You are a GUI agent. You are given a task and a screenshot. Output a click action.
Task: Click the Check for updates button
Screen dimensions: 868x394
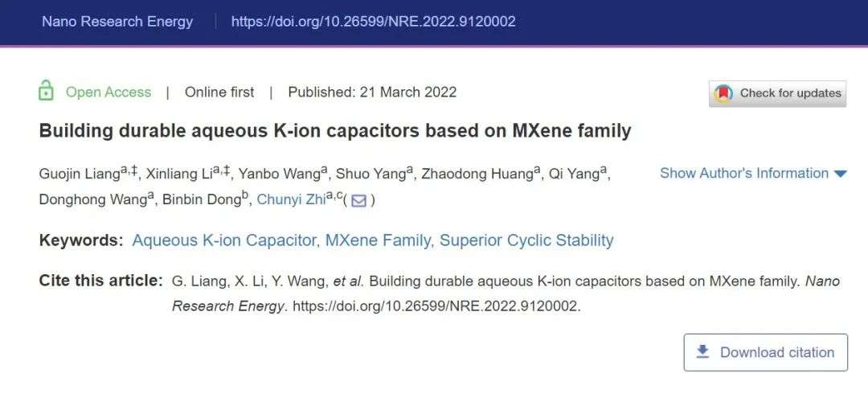[777, 93]
